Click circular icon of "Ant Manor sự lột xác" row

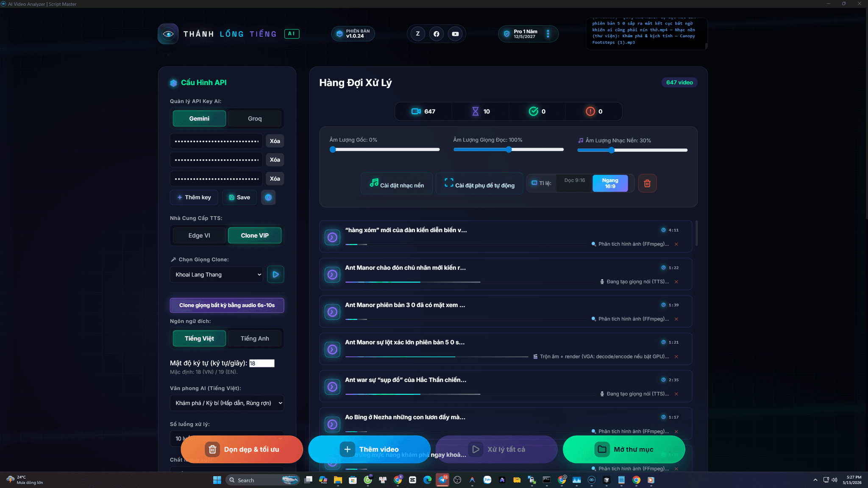coord(332,349)
